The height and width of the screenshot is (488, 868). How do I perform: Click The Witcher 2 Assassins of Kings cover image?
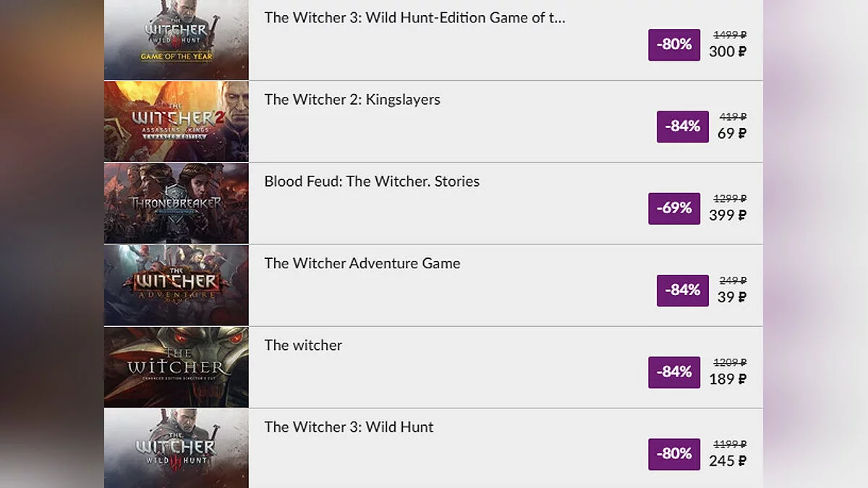176,121
